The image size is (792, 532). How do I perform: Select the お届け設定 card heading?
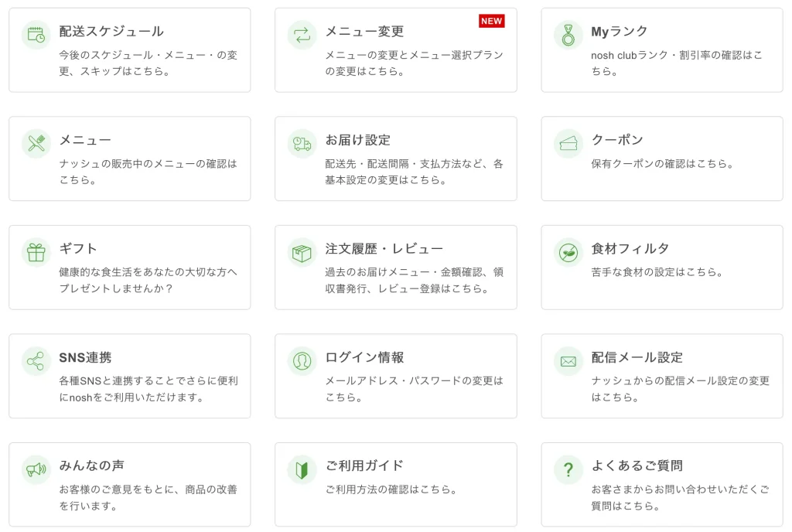(357, 140)
